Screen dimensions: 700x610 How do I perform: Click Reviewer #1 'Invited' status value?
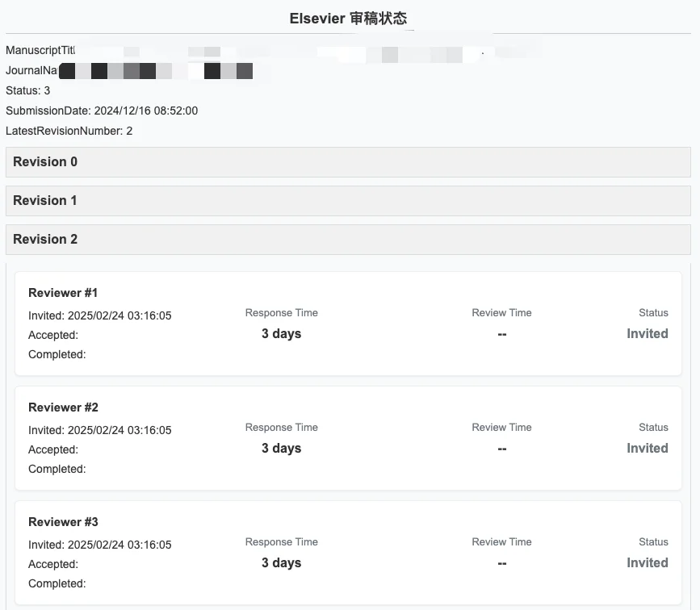click(648, 334)
